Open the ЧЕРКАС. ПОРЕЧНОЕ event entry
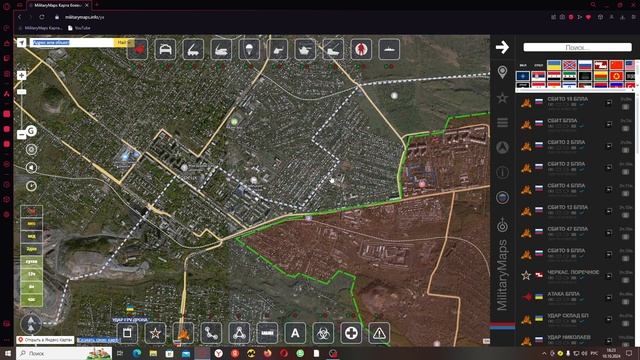 [x=573, y=272]
